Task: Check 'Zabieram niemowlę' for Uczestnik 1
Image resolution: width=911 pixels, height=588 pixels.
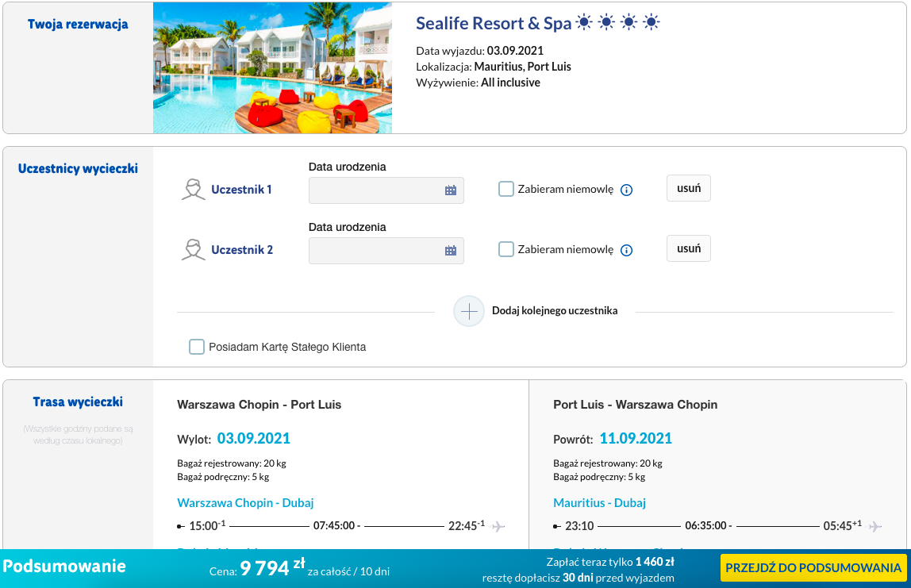Action: click(x=506, y=190)
